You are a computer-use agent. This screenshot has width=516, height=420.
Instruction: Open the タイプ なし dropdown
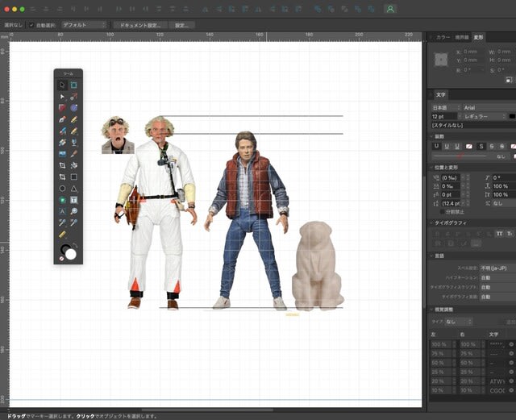[459, 322]
